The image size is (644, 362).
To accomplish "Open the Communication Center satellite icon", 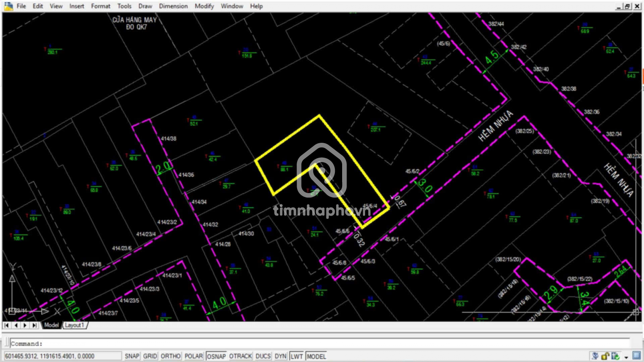I will (x=595, y=356).
